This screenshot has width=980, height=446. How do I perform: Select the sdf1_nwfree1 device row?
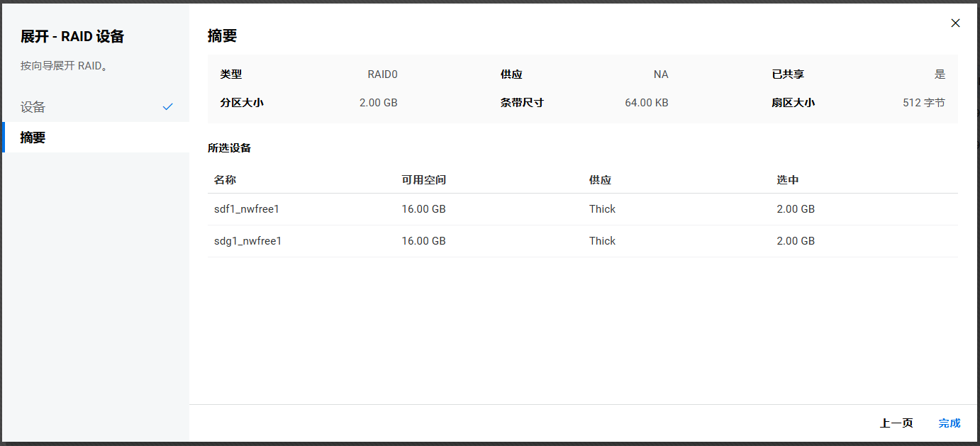click(247, 209)
